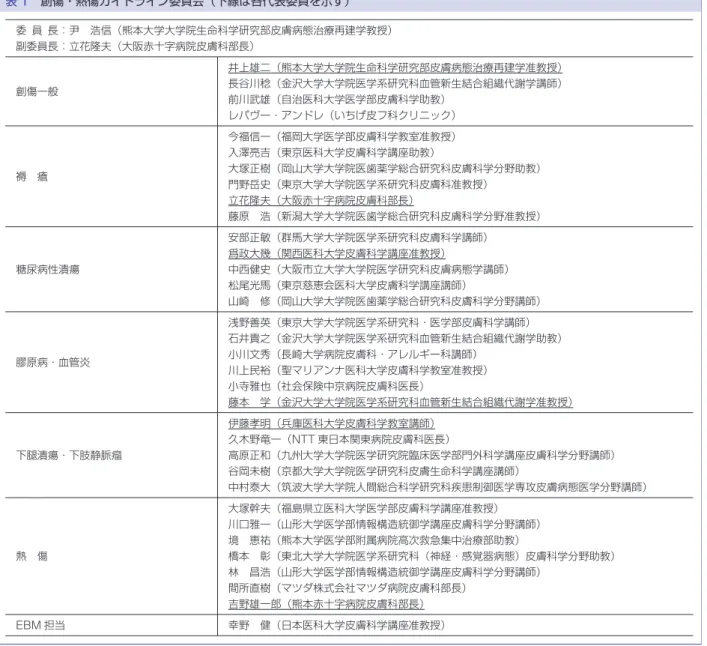Click the underlined 吉野雄一郎 entry
Image resolution: width=707 pixels, height=646 pixels.
pos(326,604)
